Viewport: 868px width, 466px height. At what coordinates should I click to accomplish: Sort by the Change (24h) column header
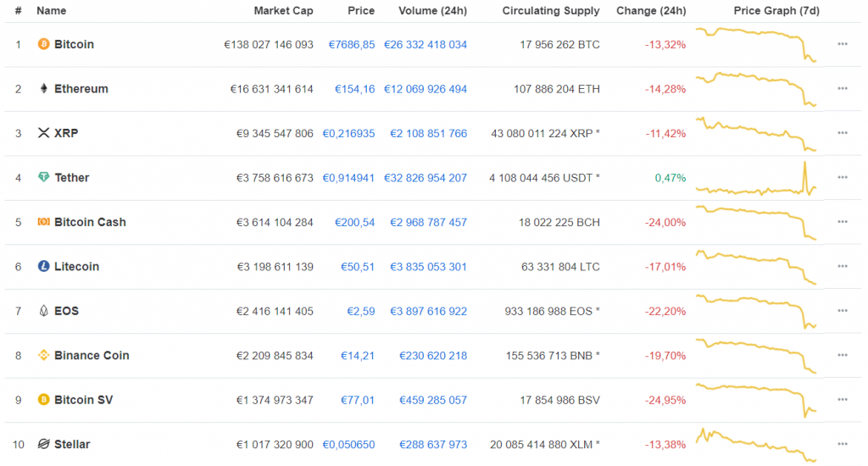(x=651, y=10)
